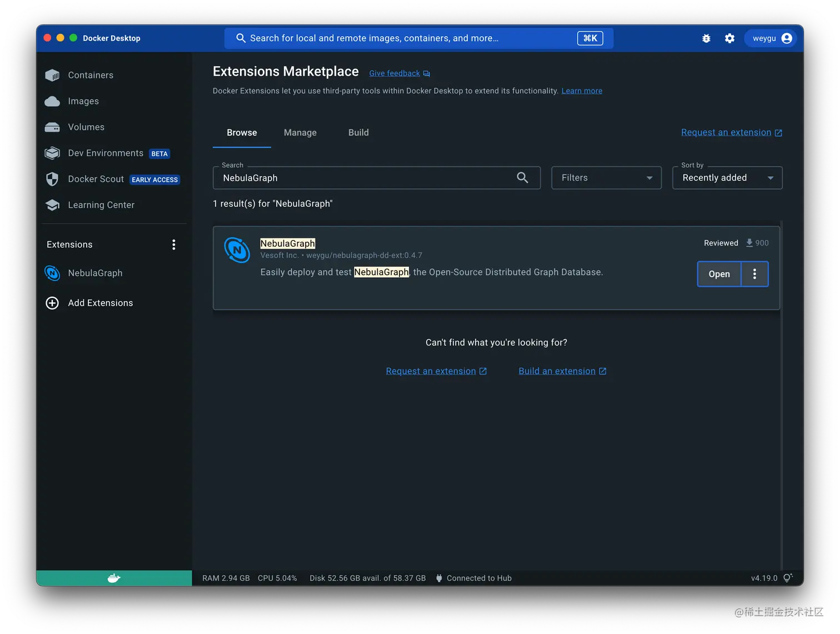The width and height of the screenshot is (840, 634).
Task: Click the Extensions sidebar heading
Action: point(69,244)
